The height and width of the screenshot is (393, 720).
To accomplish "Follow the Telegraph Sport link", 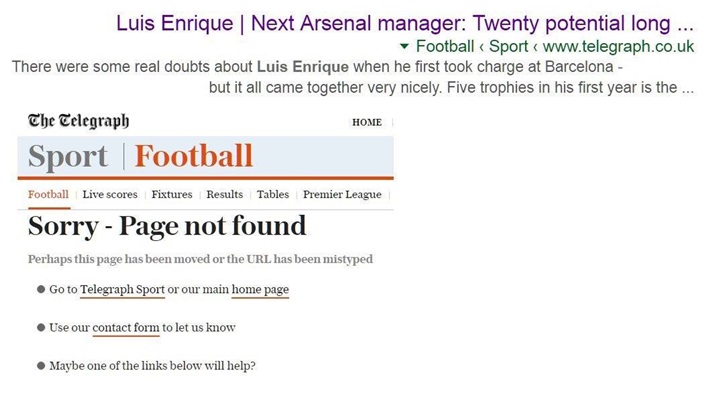I will click(122, 290).
